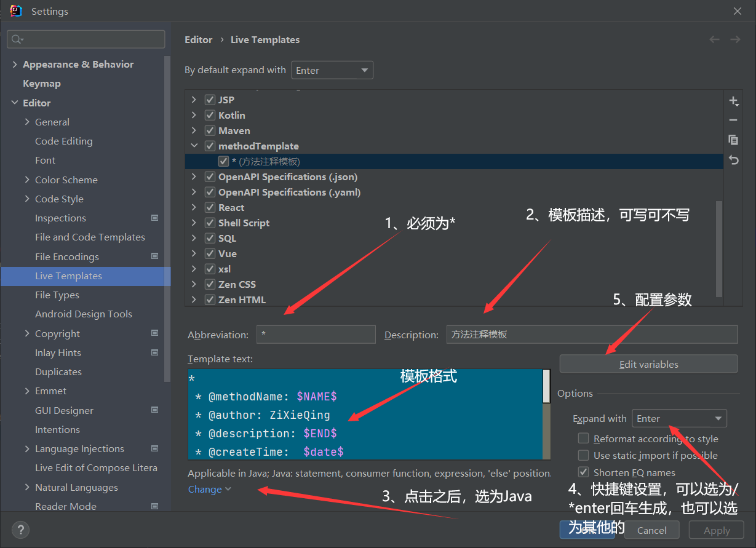756x548 pixels.
Task: Open Keymap settings page
Action: (x=42, y=83)
